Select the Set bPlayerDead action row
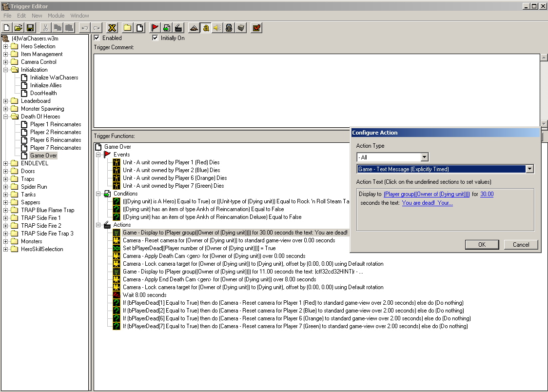This screenshot has width=548, height=392. coord(199,248)
